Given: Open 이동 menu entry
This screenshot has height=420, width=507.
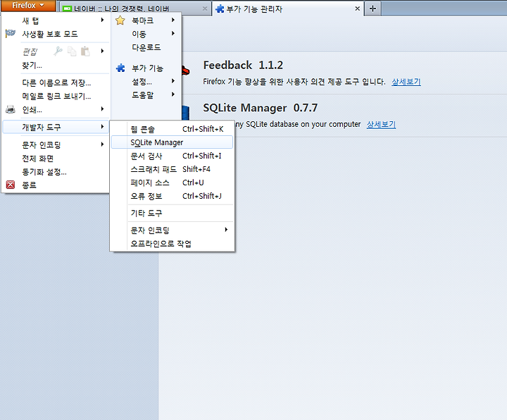Looking at the screenshot, I should pos(139,34).
